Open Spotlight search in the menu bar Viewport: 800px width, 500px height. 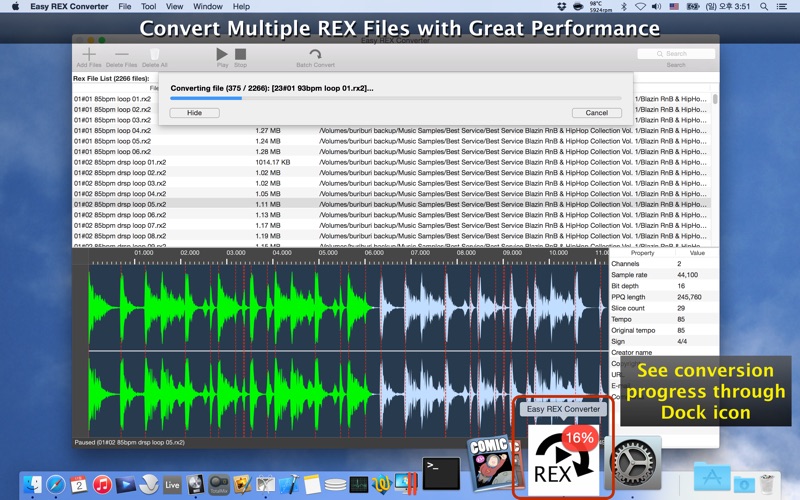point(762,7)
